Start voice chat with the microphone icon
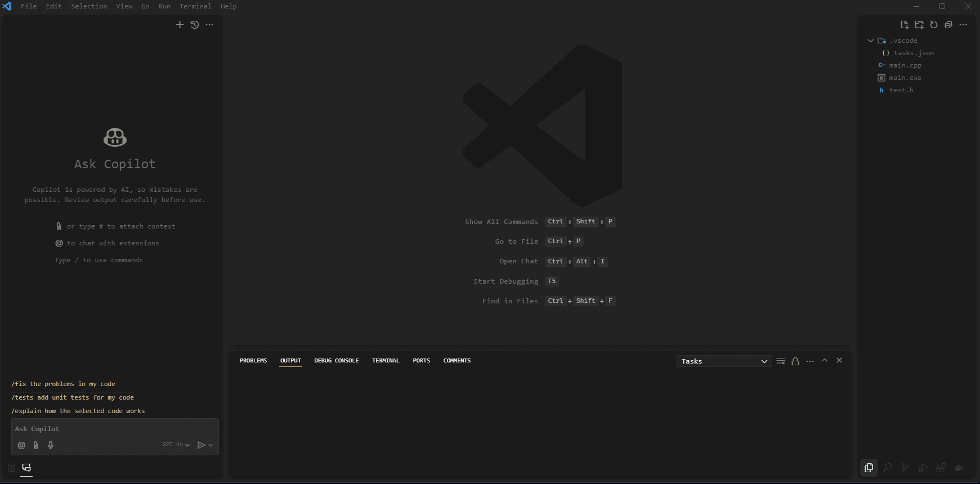 click(51, 445)
